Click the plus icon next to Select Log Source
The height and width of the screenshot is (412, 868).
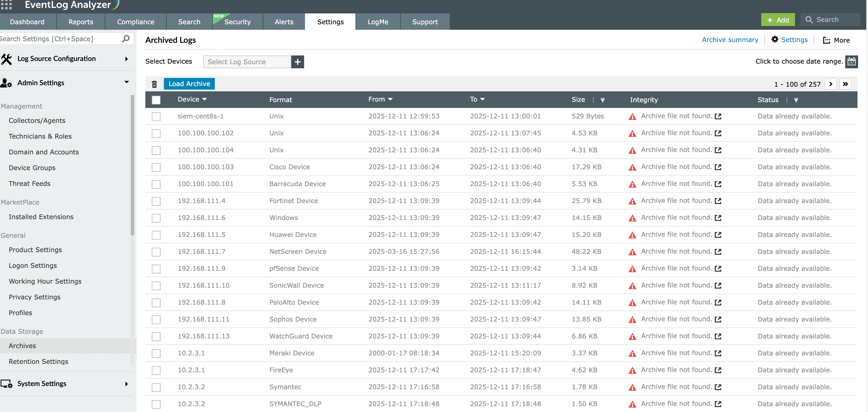coord(297,62)
